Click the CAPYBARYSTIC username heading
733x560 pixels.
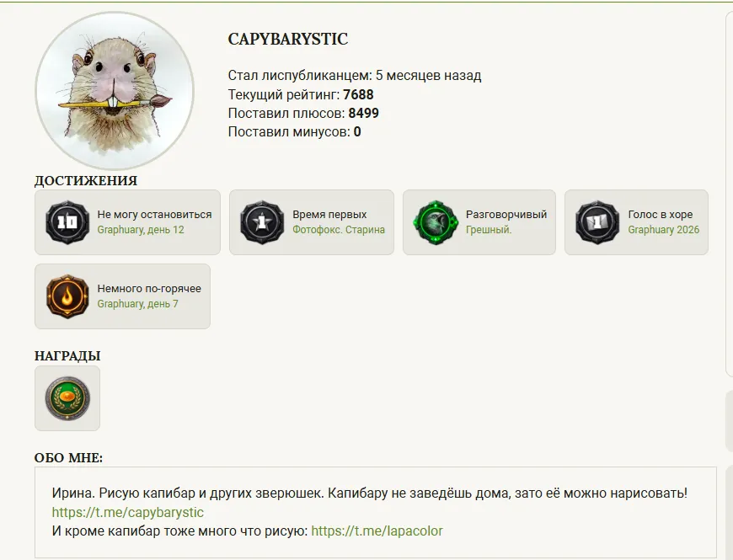[287, 40]
